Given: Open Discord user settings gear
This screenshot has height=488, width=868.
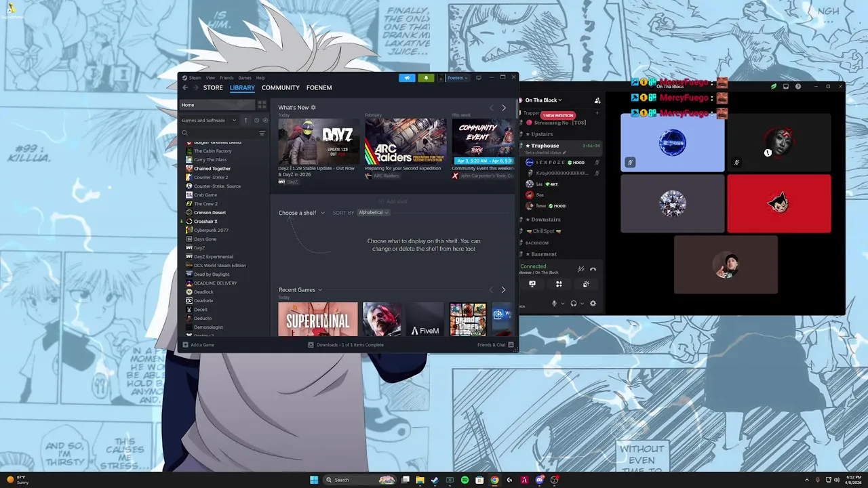Looking at the screenshot, I should point(593,304).
